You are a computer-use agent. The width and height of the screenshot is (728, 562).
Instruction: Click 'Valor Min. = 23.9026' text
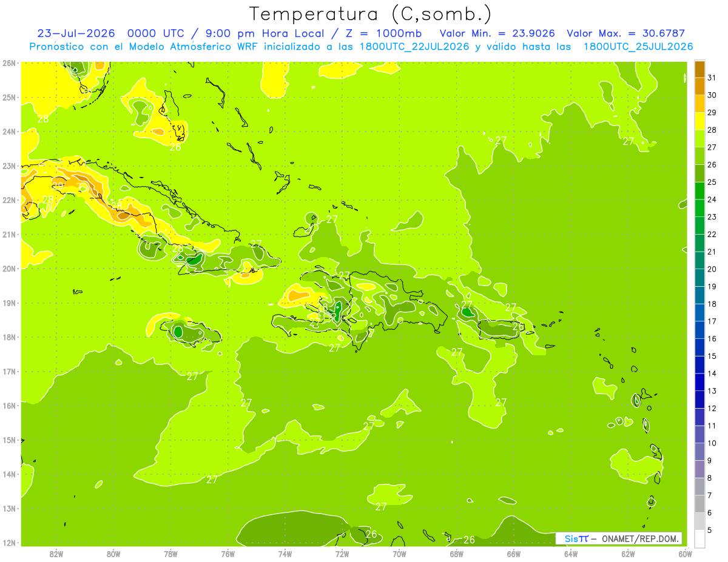tap(497, 33)
